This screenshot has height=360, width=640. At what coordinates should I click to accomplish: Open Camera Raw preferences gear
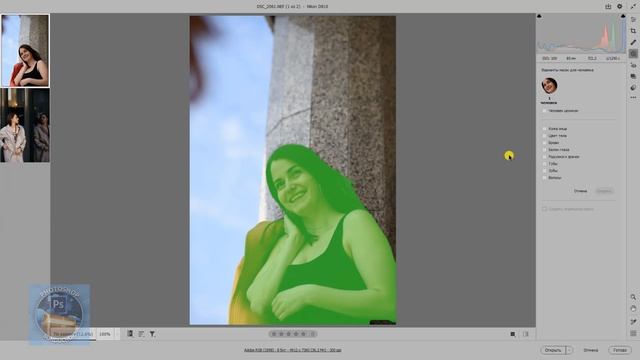[620, 7]
